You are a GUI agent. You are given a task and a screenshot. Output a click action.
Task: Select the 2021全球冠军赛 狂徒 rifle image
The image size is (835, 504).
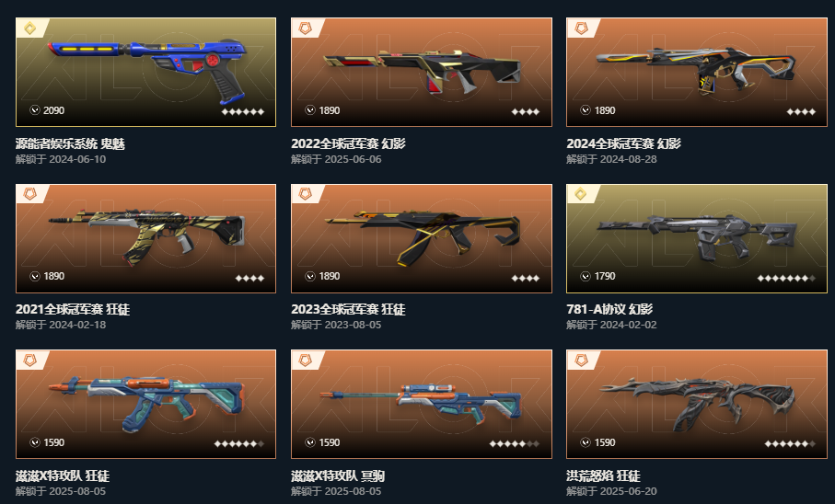pos(145,238)
